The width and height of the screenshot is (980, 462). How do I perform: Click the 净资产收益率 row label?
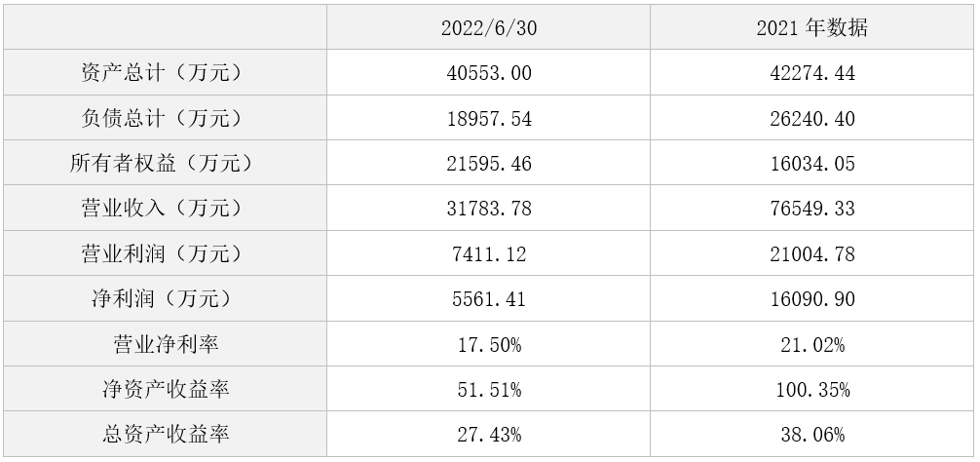(x=165, y=389)
